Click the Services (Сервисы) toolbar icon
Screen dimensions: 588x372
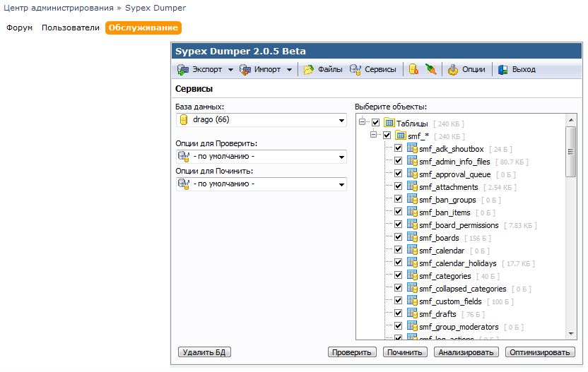(x=355, y=70)
